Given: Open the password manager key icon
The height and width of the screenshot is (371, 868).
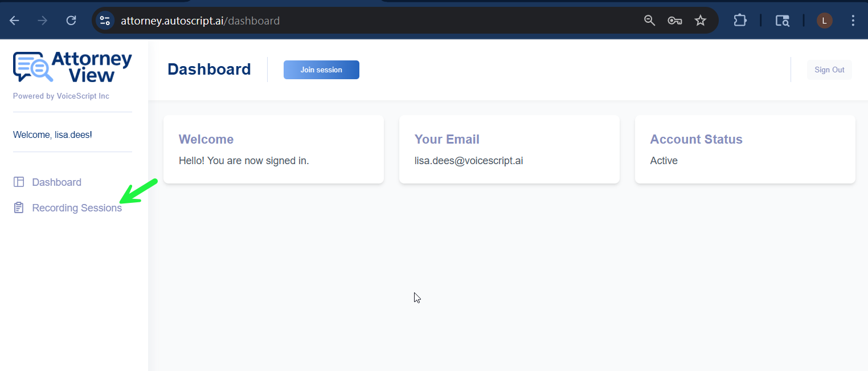Looking at the screenshot, I should tap(675, 21).
